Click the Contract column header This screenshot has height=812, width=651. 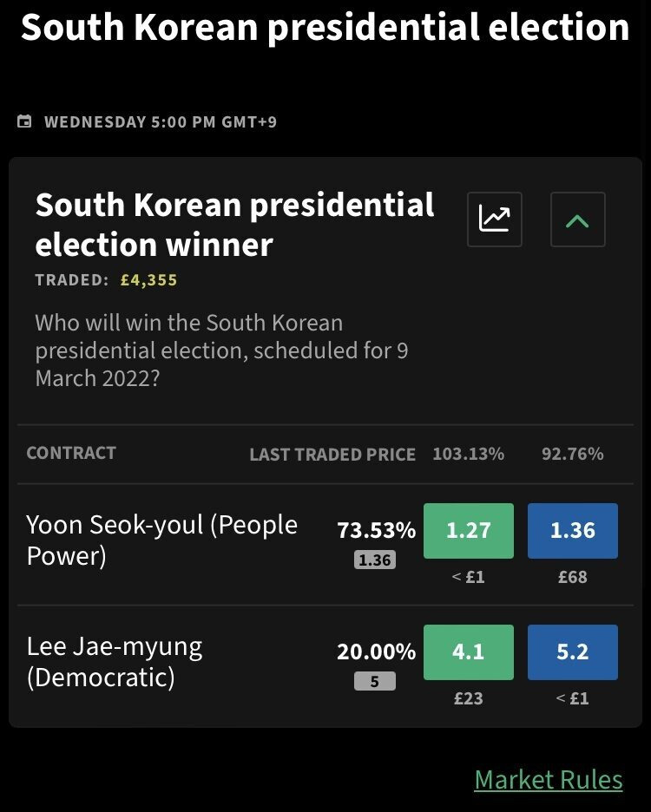coord(71,453)
